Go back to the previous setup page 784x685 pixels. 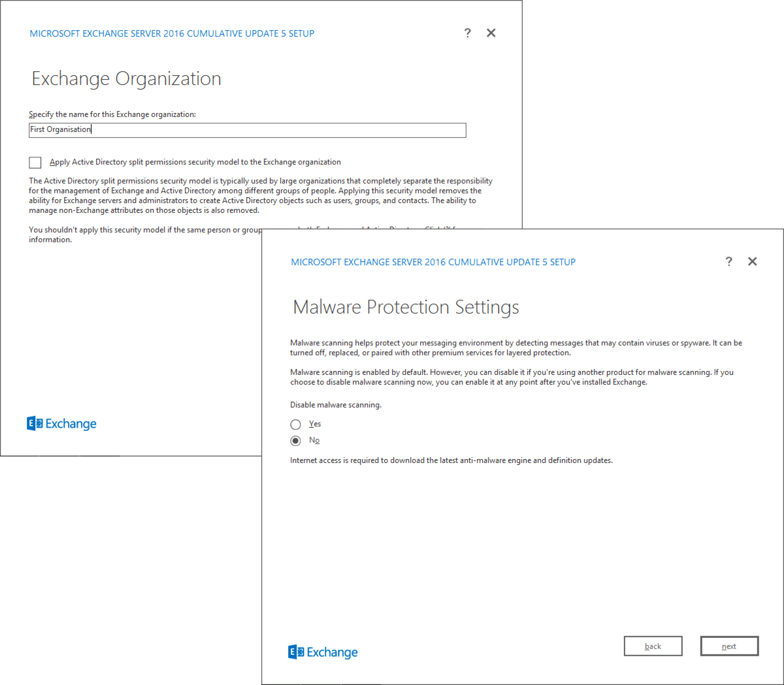(x=653, y=646)
